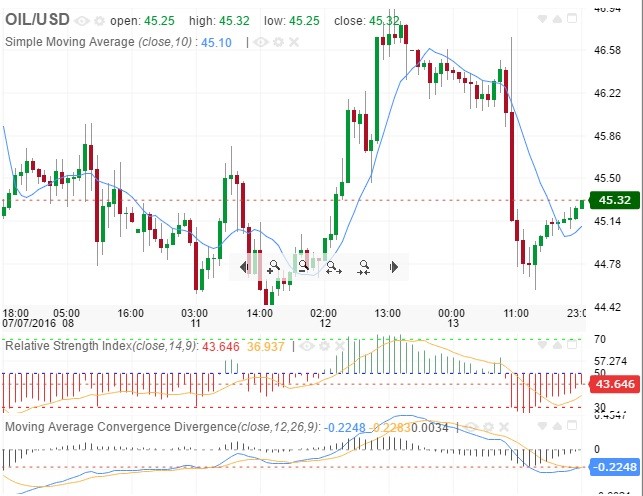
Task: Open the OIL/USD series settings gear
Action: pos(98,20)
